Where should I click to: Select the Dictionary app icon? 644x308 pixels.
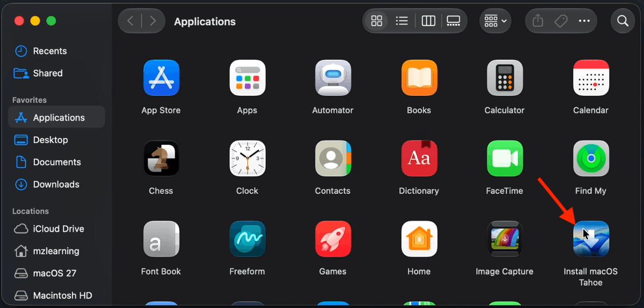(x=419, y=158)
